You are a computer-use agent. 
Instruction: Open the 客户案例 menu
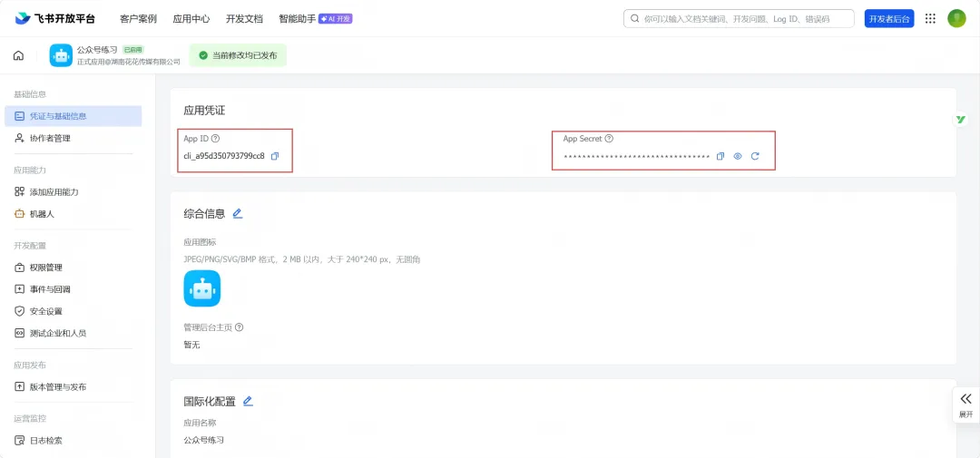click(x=138, y=19)
